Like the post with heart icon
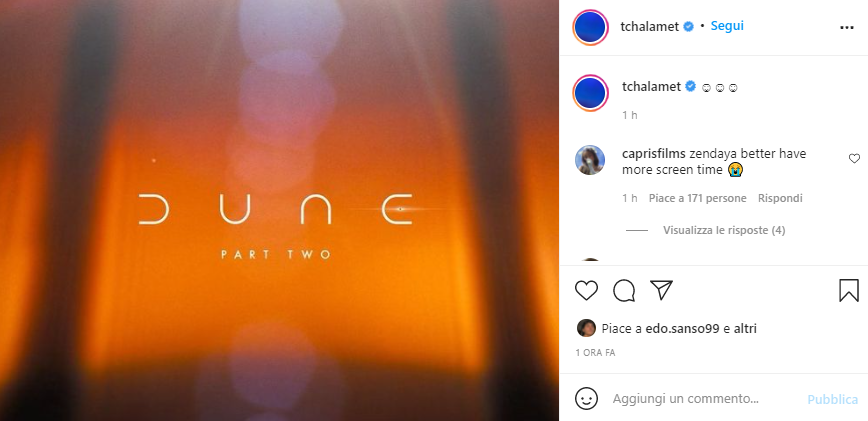The height and width of the screenshot is (421, 868). pyautogui.click(x=586, y=290)
